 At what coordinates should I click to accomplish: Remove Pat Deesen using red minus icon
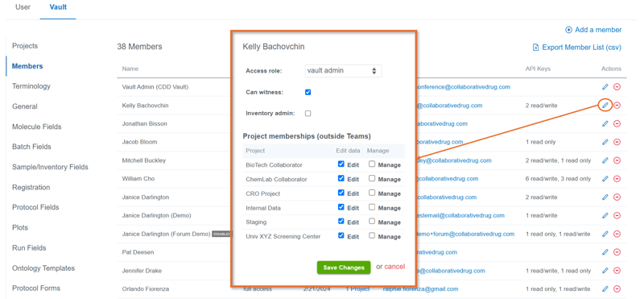tap(617, 252)
